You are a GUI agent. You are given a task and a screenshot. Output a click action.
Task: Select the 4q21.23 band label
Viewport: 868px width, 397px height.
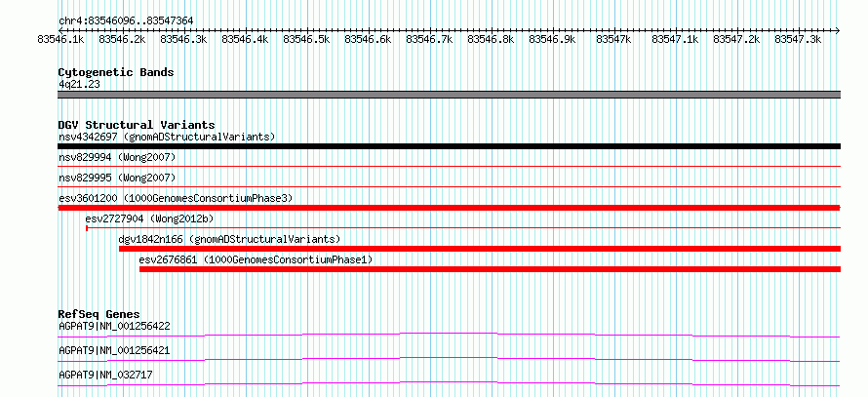coord(79,84)
